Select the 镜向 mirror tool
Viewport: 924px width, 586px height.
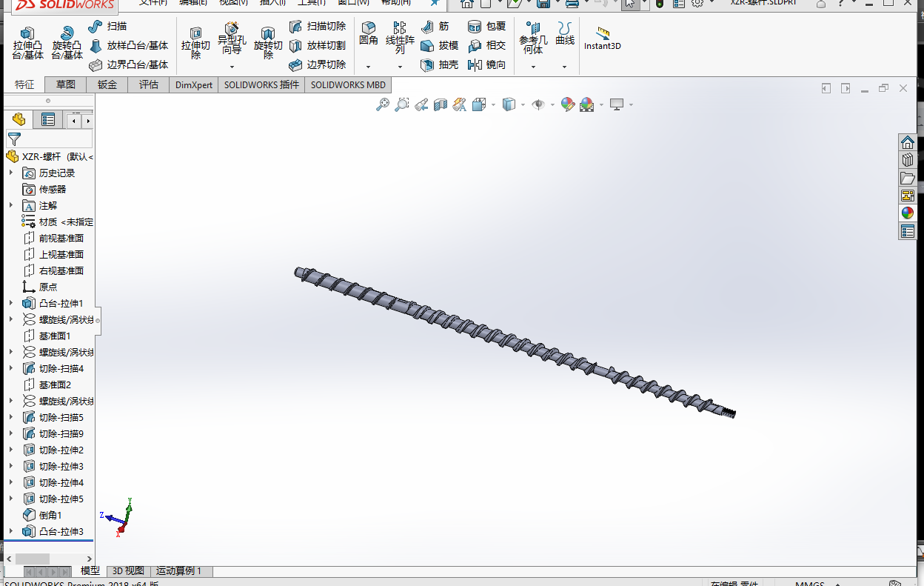487,65
